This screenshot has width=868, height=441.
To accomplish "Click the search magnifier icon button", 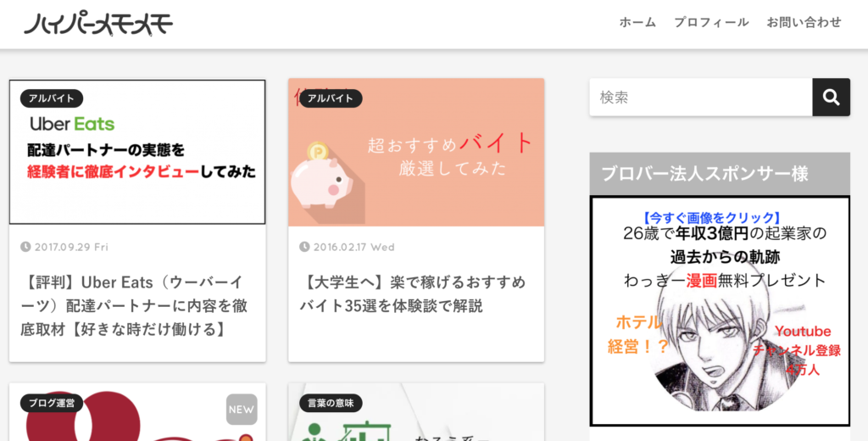I will (x=831, y=98).
